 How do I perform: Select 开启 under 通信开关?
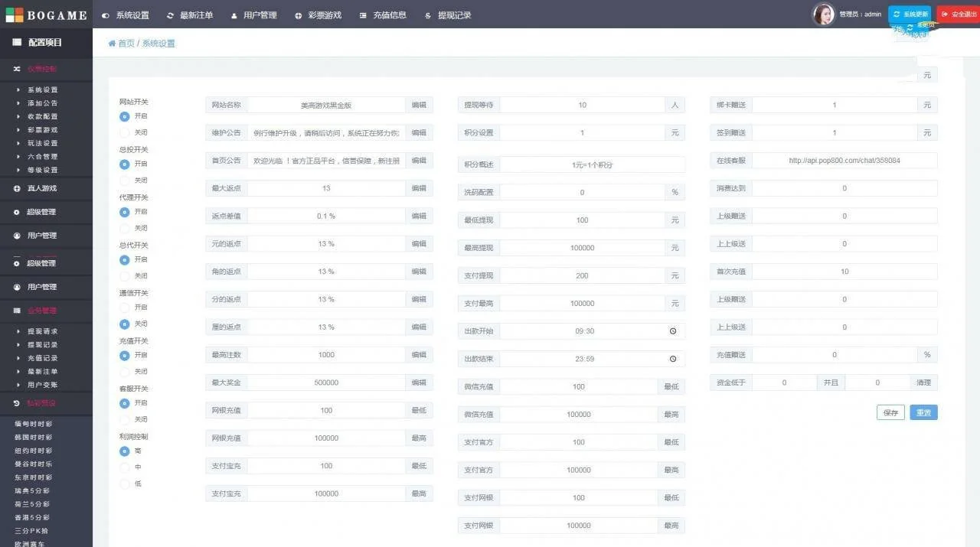[x=125, y=308]
